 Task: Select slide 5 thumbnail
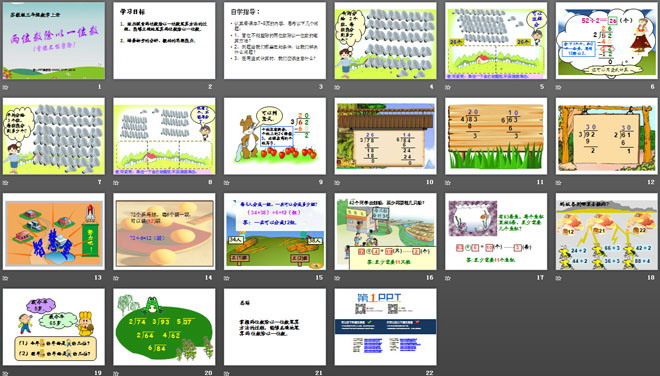496,40
